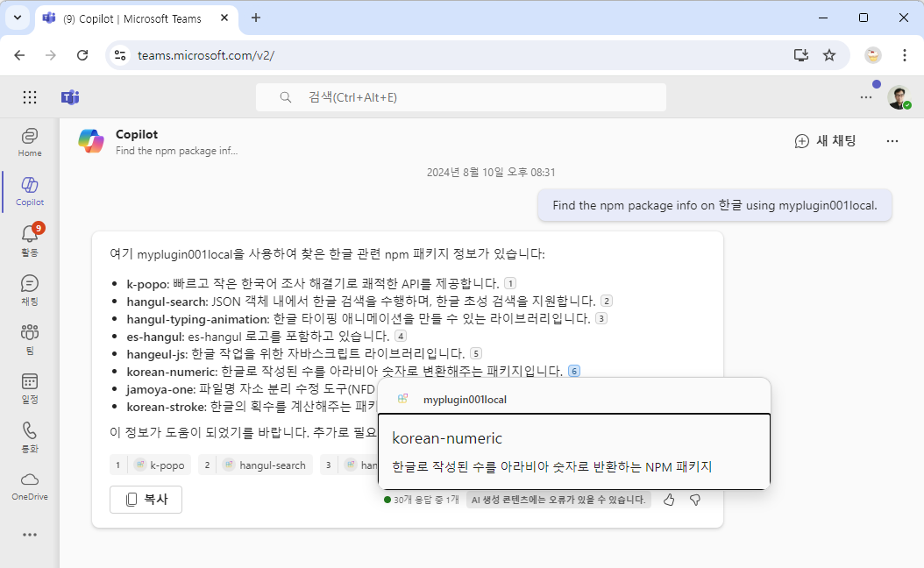
Task: Open the Chrome menu three dots
Action: (x=905, y=55)
